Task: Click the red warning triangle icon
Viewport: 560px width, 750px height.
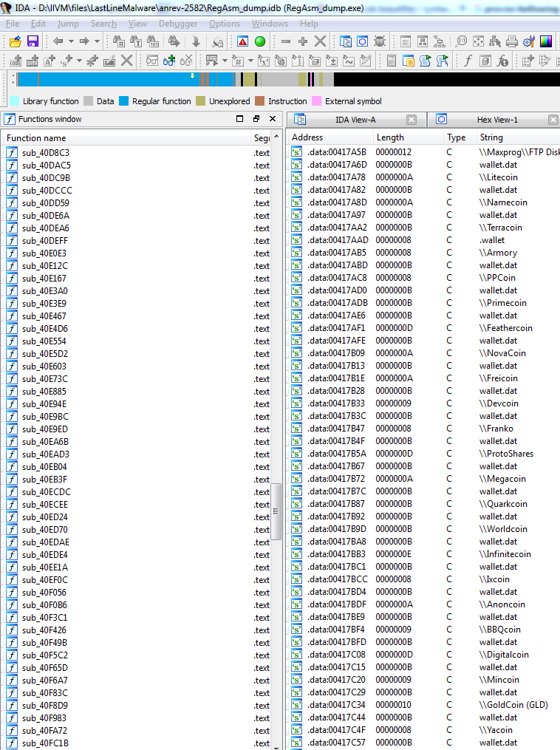Action: (x=243, y=41)
